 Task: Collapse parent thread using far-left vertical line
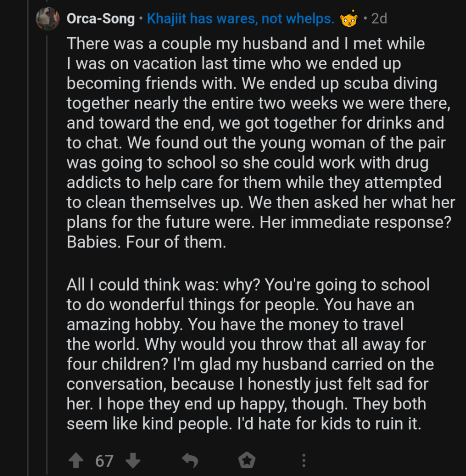[x=28, y=245]
